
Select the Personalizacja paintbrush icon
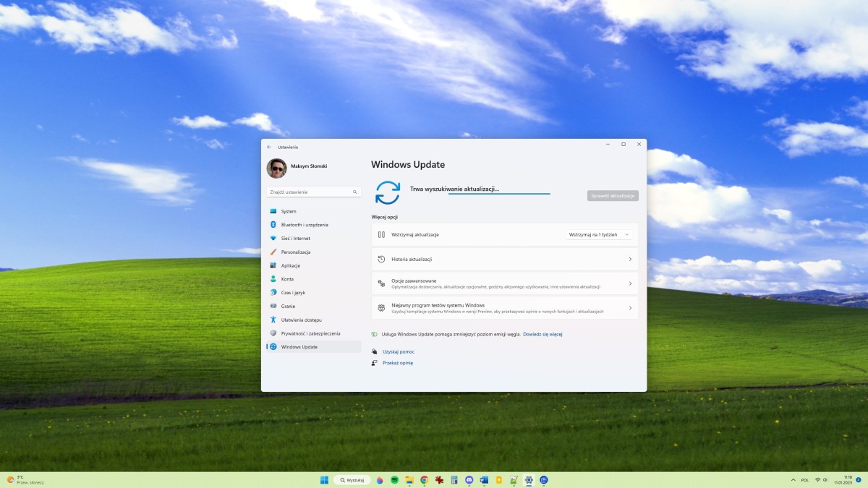[273, 252]
